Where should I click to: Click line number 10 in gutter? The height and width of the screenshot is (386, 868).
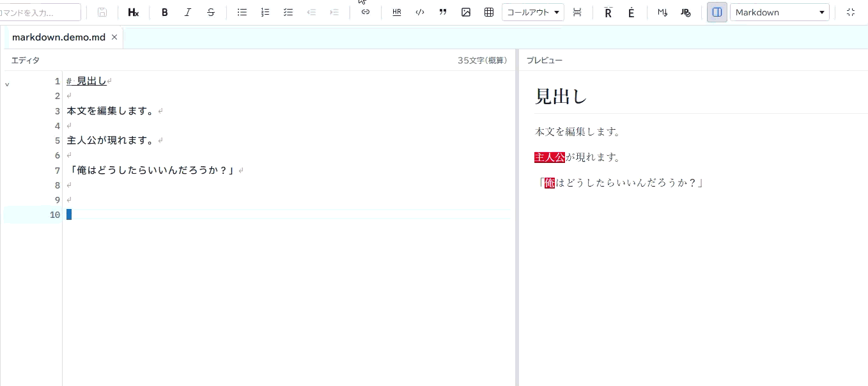click(54, 215)
